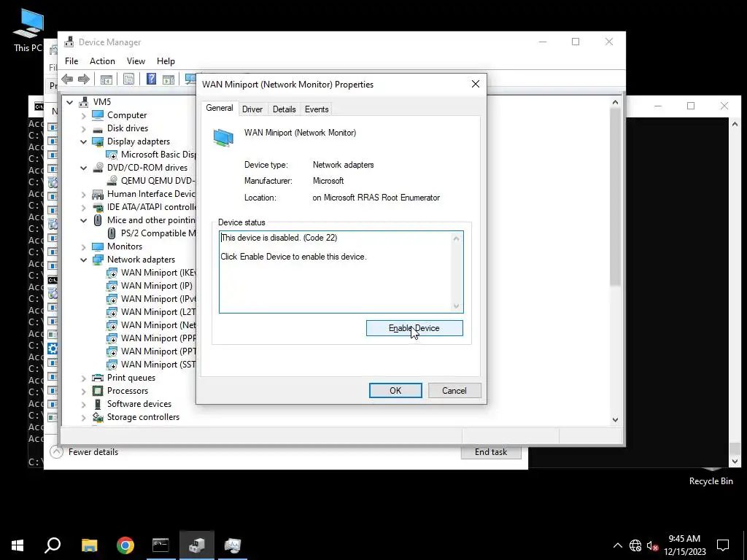Open the Windows Start menu
The height and width of the screenshot is (560, 747).
[x=18, y=545]
